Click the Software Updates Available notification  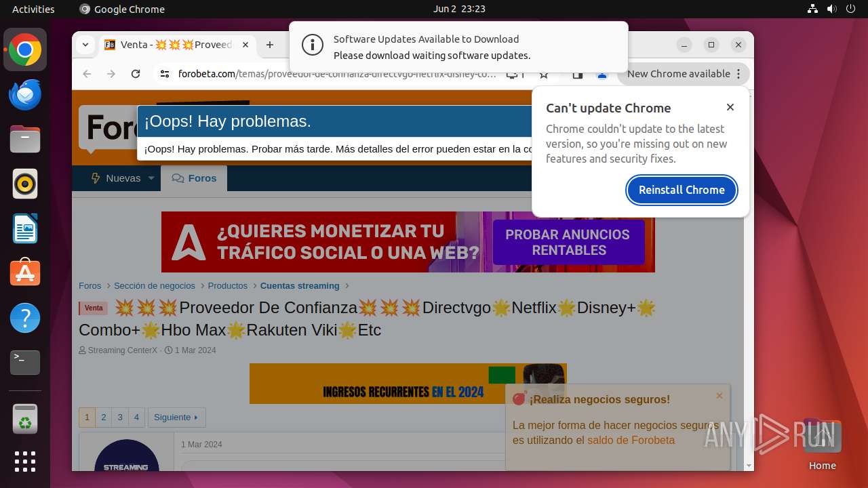pyautogui.click(x=458, y=47)
